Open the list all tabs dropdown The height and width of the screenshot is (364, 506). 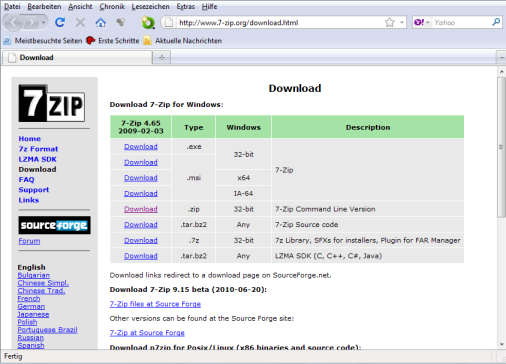point(501,57)
